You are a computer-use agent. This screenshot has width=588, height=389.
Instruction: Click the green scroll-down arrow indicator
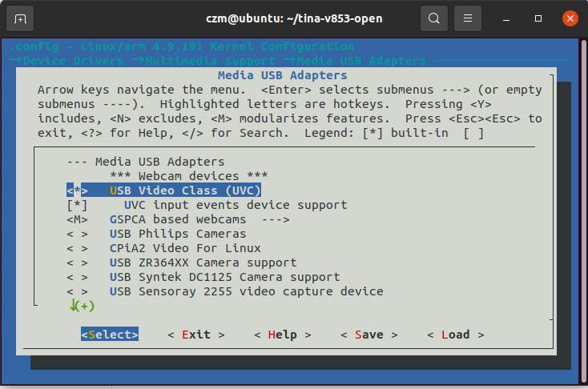pyautogui.click(x=74, y=305)
